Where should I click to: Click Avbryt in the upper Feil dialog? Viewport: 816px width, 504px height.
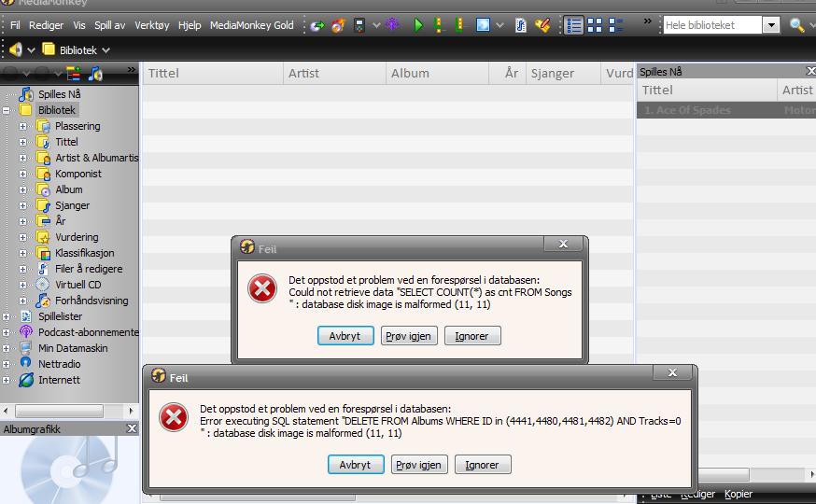tap(345, 336)
